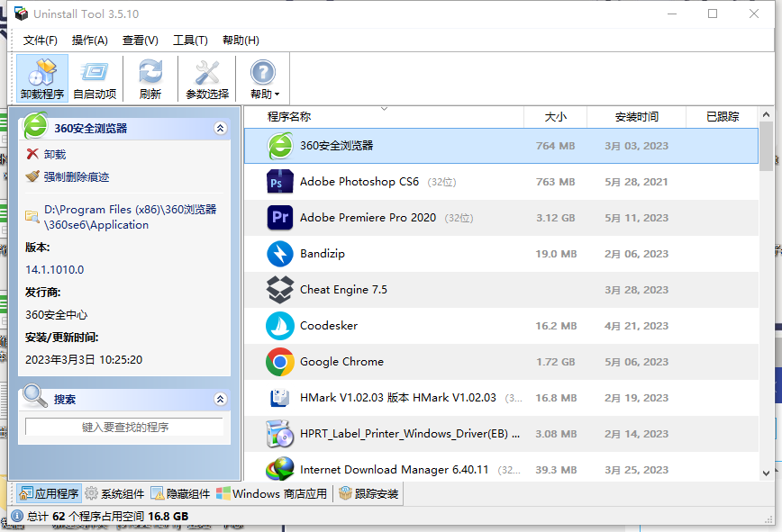Image resolution: width=782 pixels, height=532 pixels.
Task: Open the 帮助 help dropdown button
Action: (264, 78)
